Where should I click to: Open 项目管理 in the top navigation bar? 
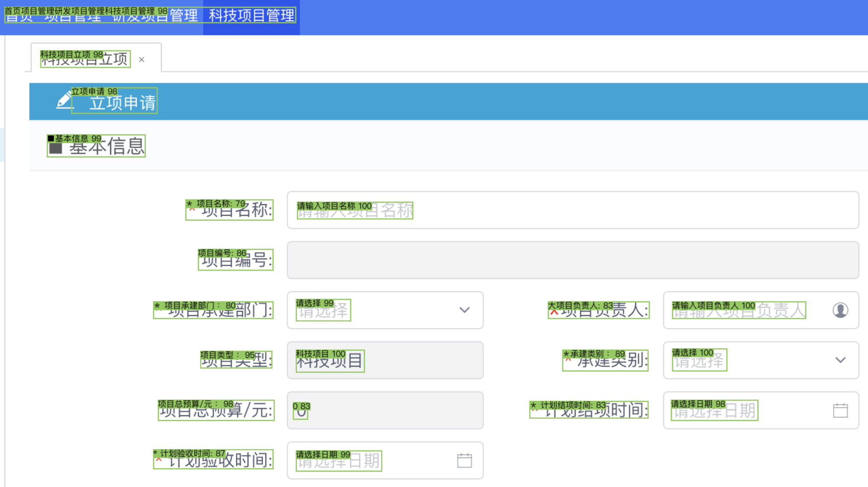(x=73, y=16)
